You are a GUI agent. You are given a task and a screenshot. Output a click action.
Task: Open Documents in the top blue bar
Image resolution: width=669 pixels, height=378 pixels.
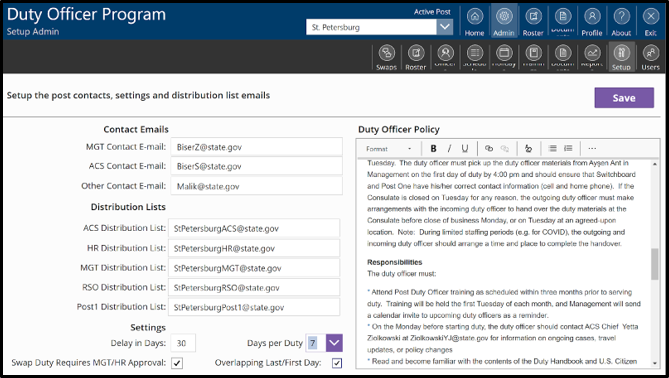[x=563, y=22]
